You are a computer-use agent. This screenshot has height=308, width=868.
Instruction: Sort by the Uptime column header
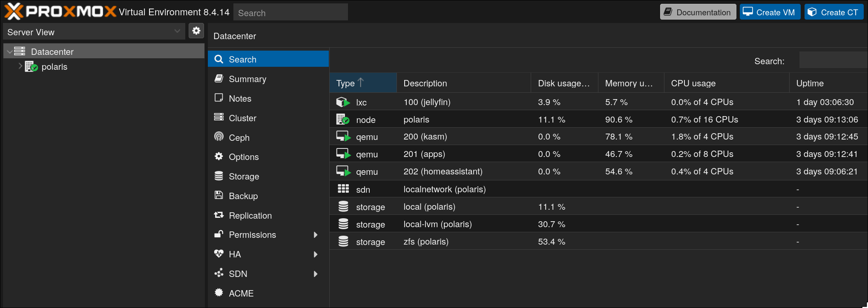click(x=828, y=83)
